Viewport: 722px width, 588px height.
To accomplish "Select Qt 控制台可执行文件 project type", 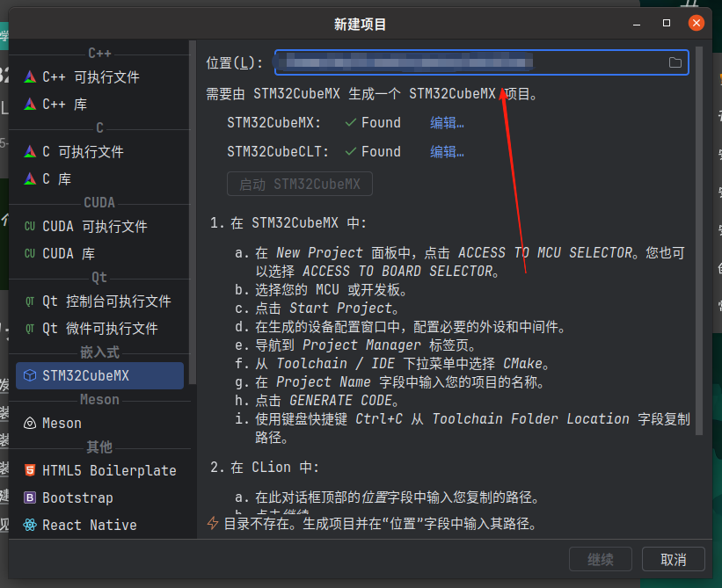I will [99, 301].
